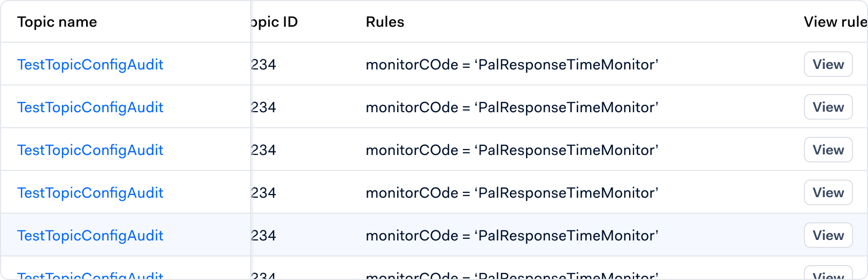
Task: Click the View button in the first row
Action: [828, 64]
